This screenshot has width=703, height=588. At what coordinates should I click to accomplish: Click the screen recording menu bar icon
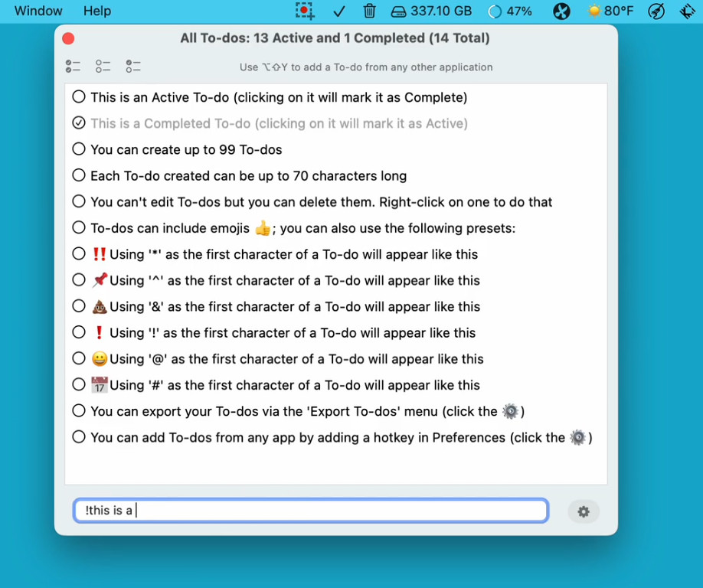[306, 11]
